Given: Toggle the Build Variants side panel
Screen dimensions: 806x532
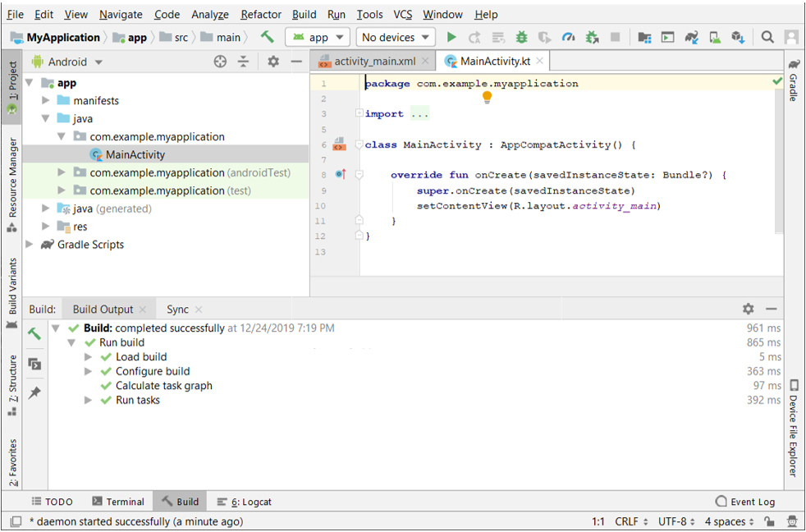Looking at the screenshot, I should [x=12, y=287].
